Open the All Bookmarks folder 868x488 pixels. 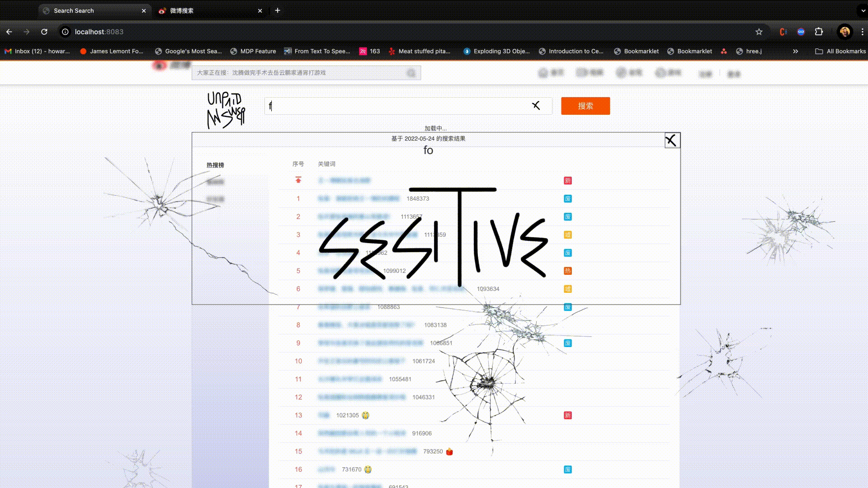point(840,51)
